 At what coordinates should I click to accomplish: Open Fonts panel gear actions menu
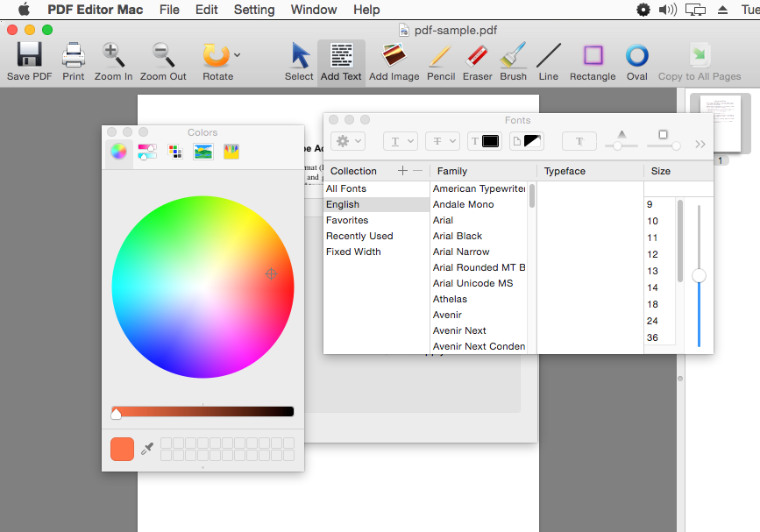348,141
